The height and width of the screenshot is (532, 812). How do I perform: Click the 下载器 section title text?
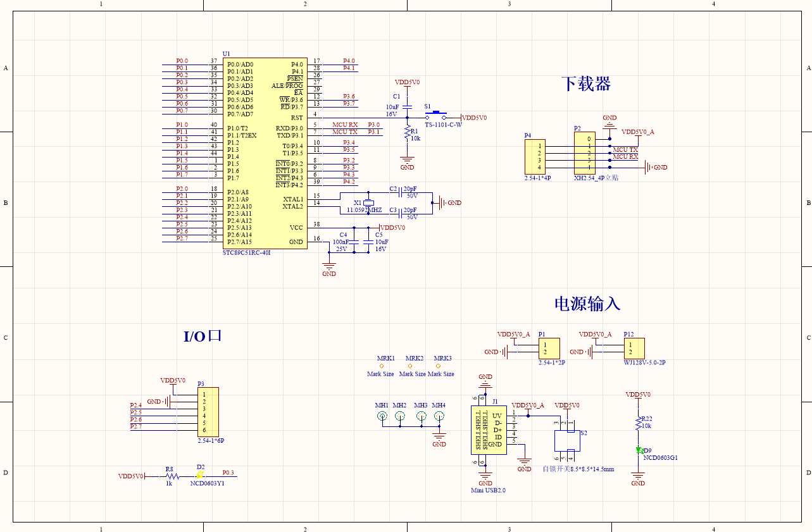coord(585,84)
